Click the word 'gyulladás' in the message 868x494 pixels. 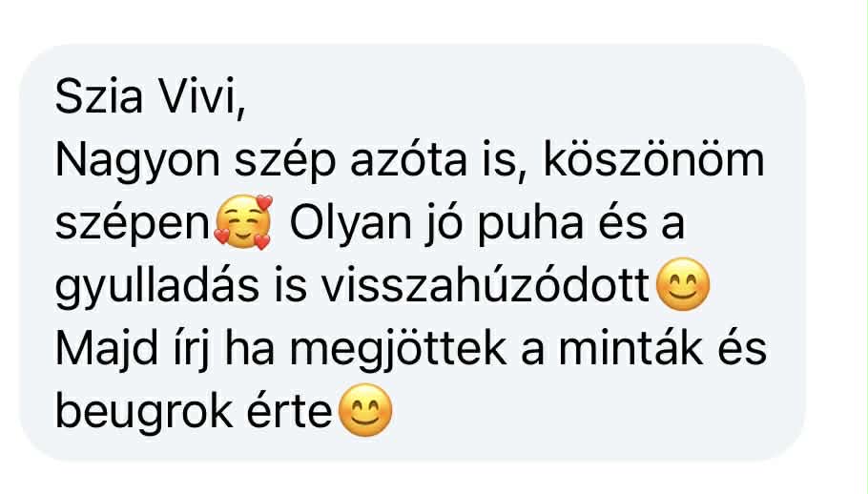(156, 288)
